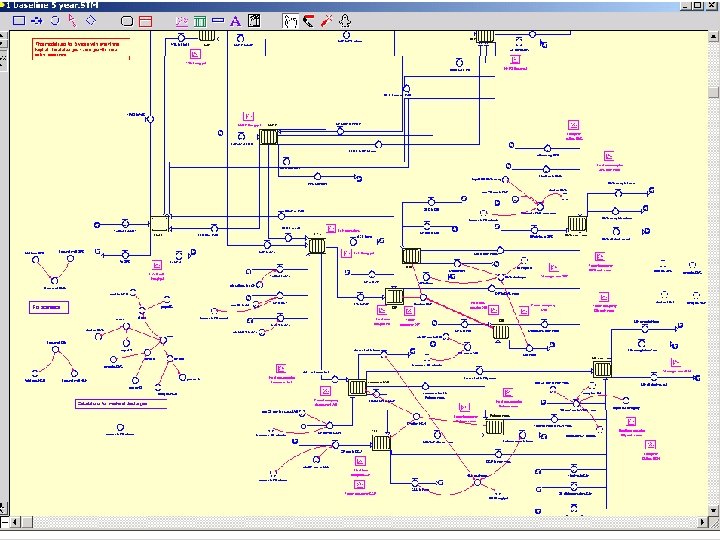Select the wide purple-bordered calculations text box
Image resolution: width=720 pixels, height=540 pixels.
pyautogui.click(x=121, y=404)
